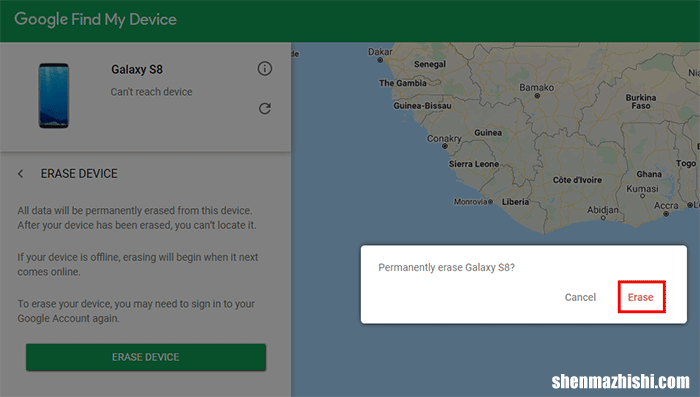Viewport: 700px width, 397px height.
Task: Click "Permanently erase Galaxy S8?" dialog text
Action: click(446, 267)
